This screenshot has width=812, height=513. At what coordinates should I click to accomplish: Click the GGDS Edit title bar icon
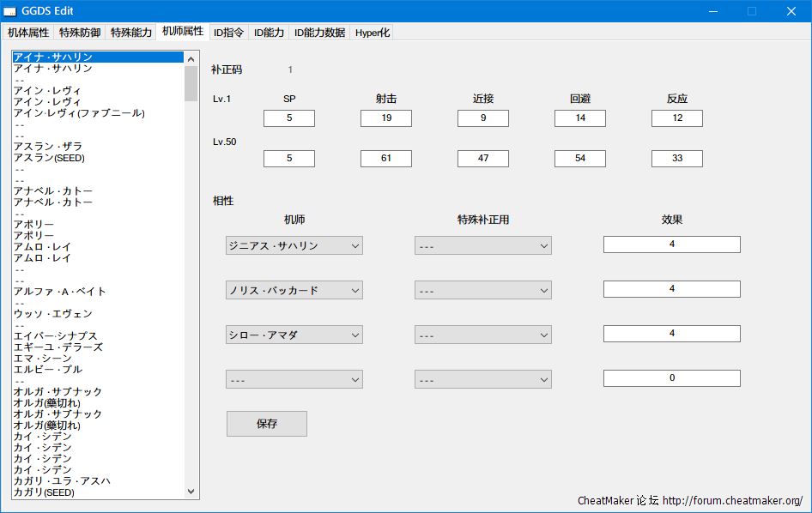coord(10,11)
